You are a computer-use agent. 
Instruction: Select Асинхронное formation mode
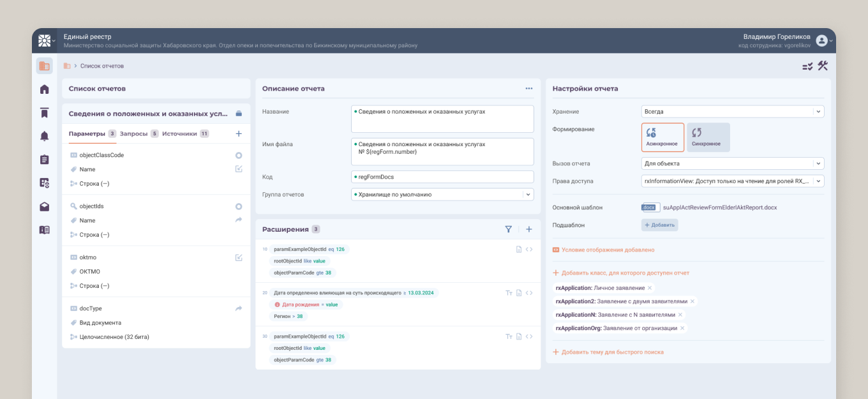(x=662, y=137)
